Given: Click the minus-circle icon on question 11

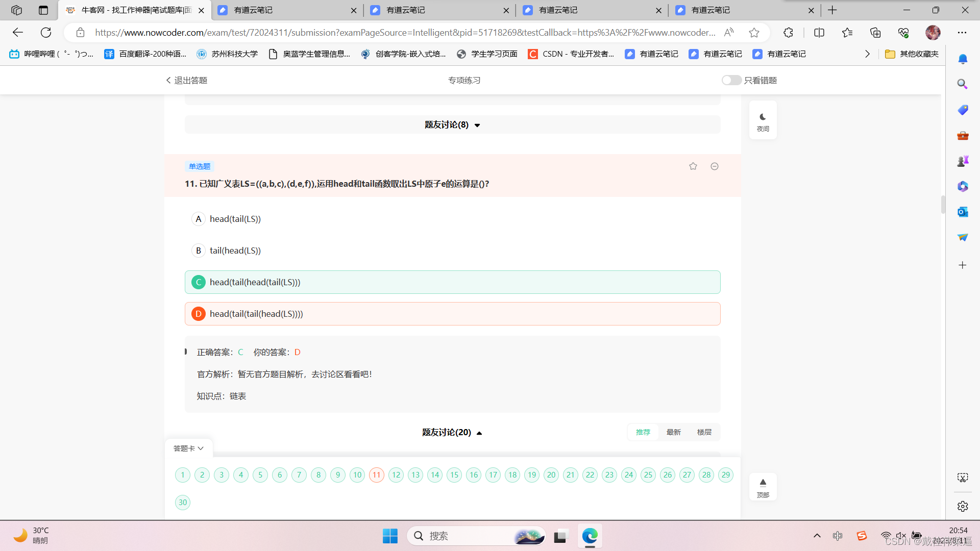Looking at the screenshot, I should click(x=715, y=166).
